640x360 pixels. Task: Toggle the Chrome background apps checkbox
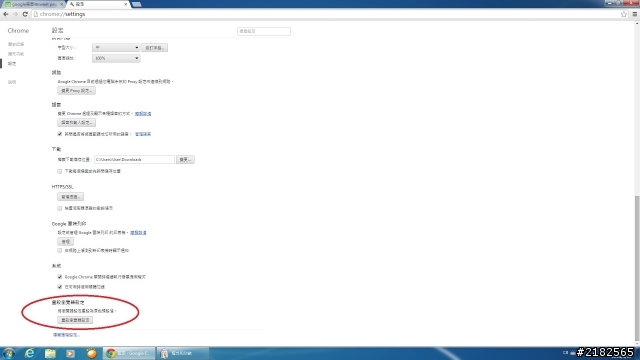[x=60, y=277]
